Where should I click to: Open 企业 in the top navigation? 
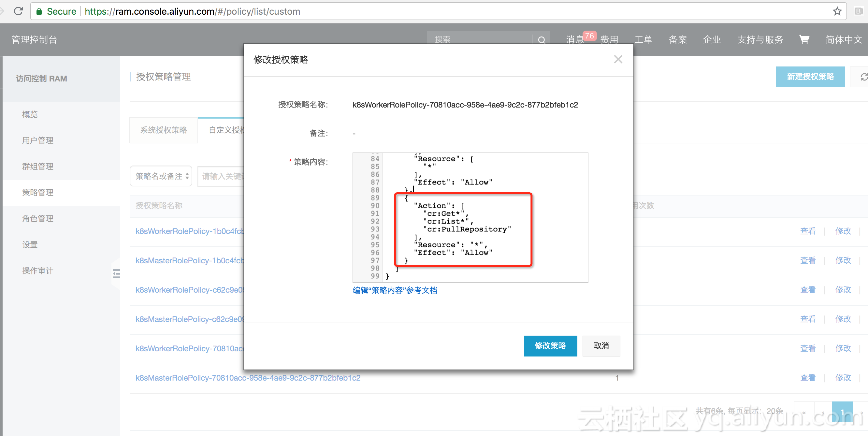712,39
